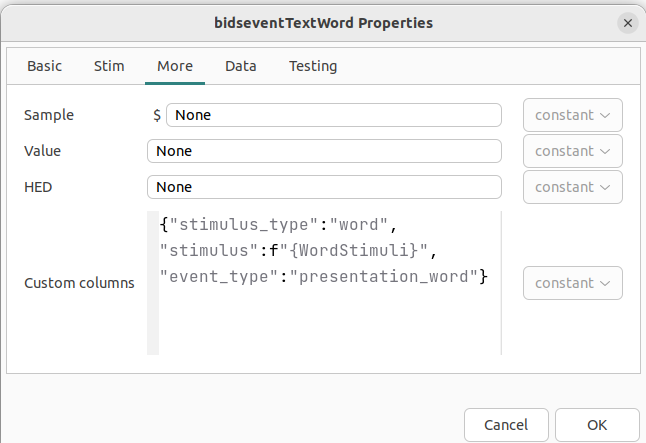Cancel the property changes
Image resolution: width=646 pixels, height=443 pixels.
pyautogui.click(x=506, y=425)
